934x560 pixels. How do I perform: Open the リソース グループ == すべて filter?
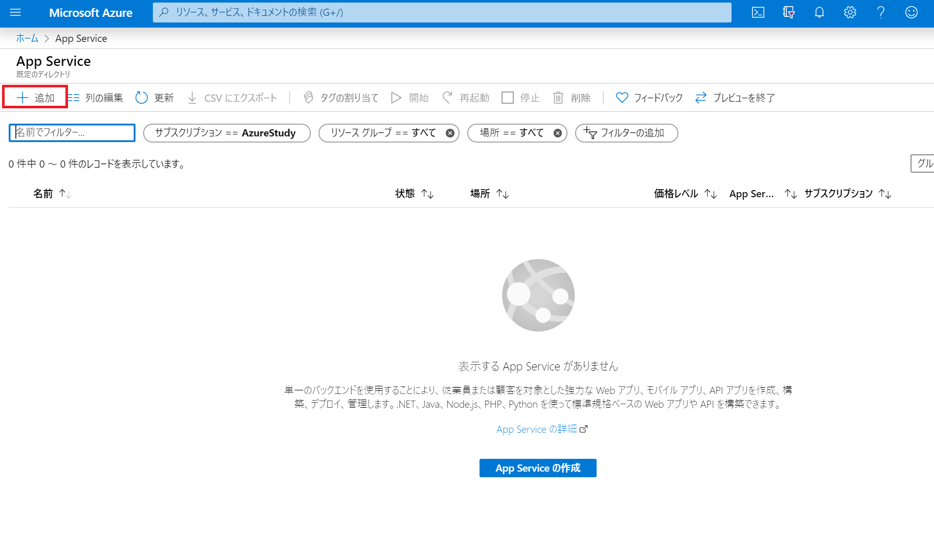383,133
